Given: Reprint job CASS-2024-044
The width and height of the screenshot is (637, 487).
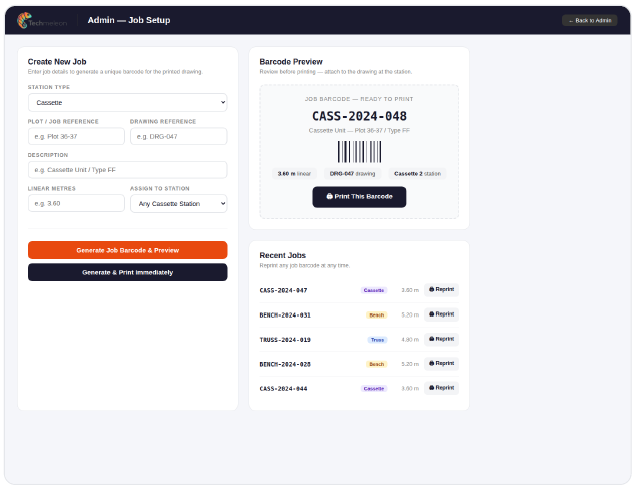Looking at the screenshot, I should pos(441,388).
